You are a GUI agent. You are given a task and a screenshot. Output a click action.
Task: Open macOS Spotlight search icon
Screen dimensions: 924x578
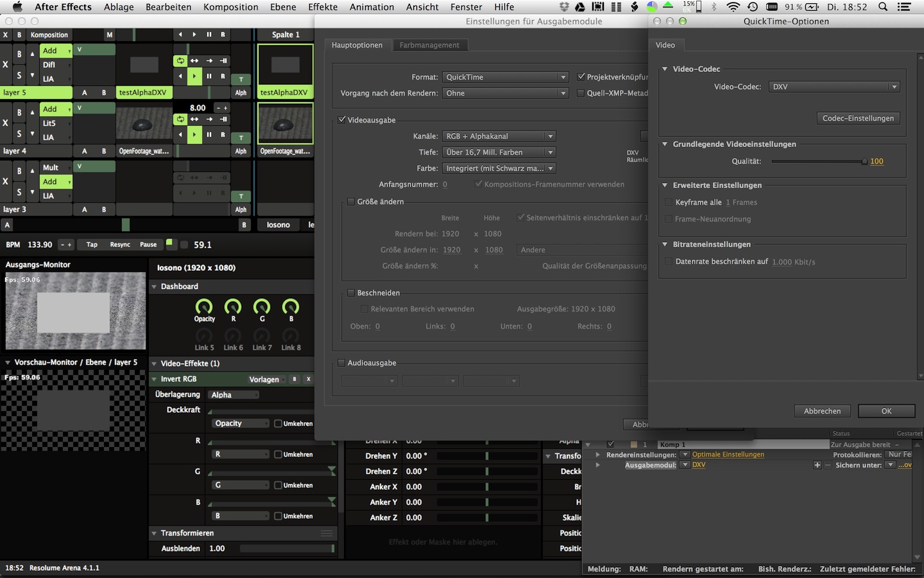click(x=883, y=7)
